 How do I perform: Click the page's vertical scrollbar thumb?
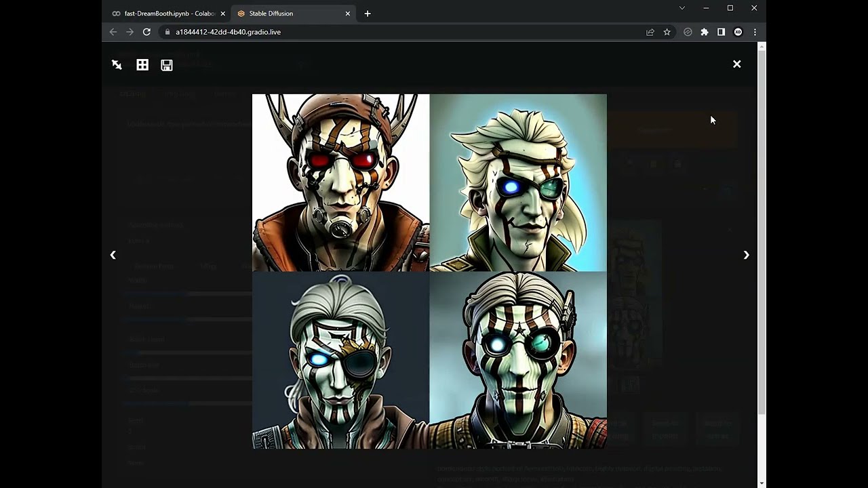pyautogui.click(x=762, y=232)
